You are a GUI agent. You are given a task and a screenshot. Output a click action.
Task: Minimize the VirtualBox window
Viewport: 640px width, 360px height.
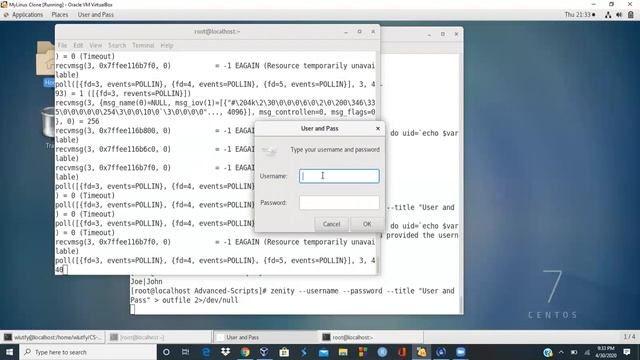pyautogui.click(x=593, y=4)
